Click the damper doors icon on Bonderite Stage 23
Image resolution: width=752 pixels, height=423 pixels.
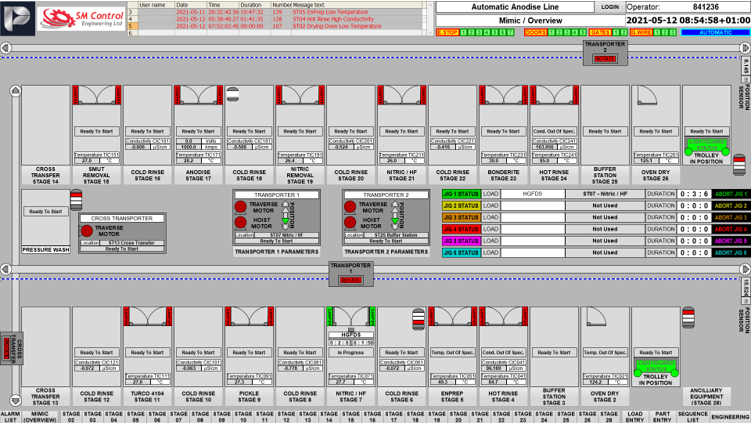coord(503,95)
